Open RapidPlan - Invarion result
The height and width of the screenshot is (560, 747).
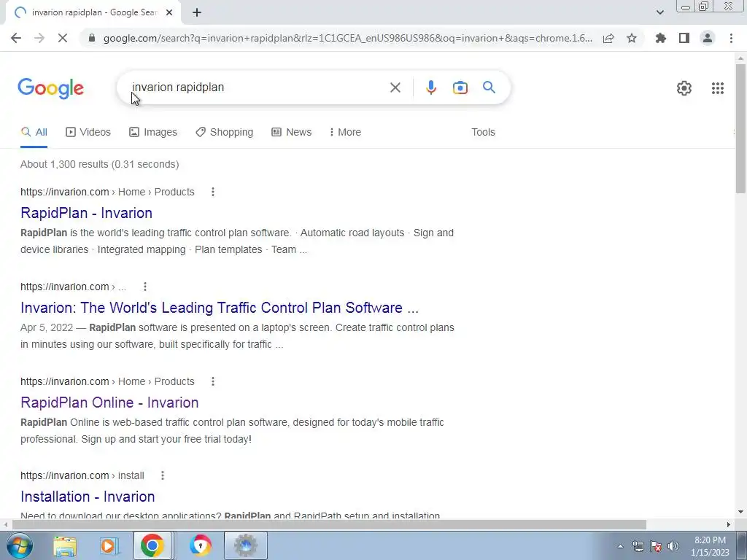[86, 213]
